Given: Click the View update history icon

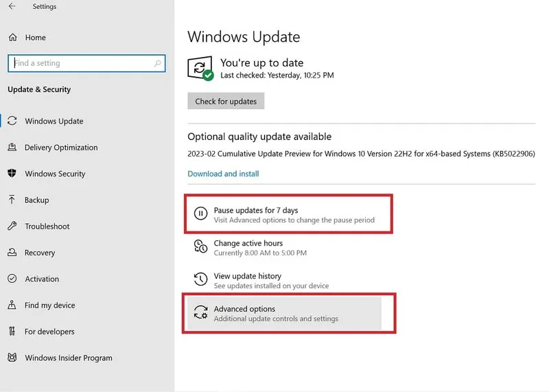Looking at the screenshot, I should 200,279.
